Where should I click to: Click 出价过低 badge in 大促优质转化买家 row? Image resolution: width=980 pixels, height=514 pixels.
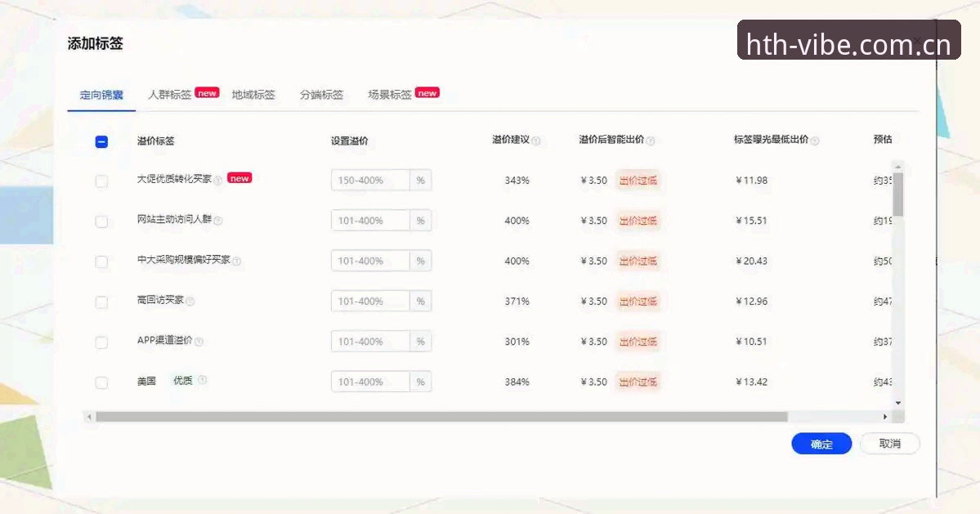coord(638,181)
